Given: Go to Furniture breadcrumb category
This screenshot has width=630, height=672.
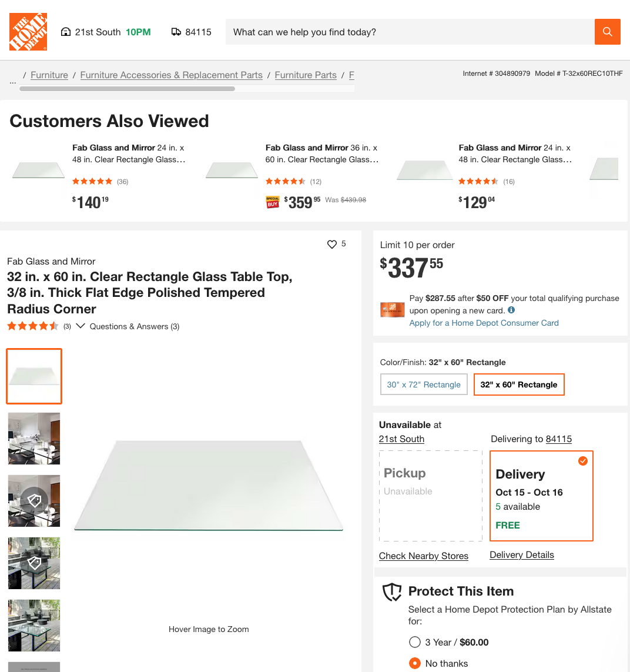Looking at the screenshot, I should point(49,75).
